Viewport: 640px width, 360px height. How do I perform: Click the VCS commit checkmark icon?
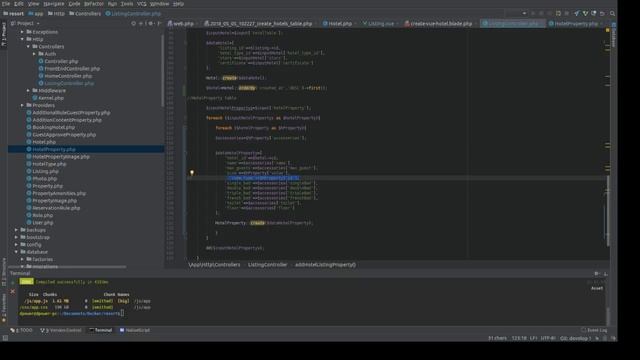point(585,13)
